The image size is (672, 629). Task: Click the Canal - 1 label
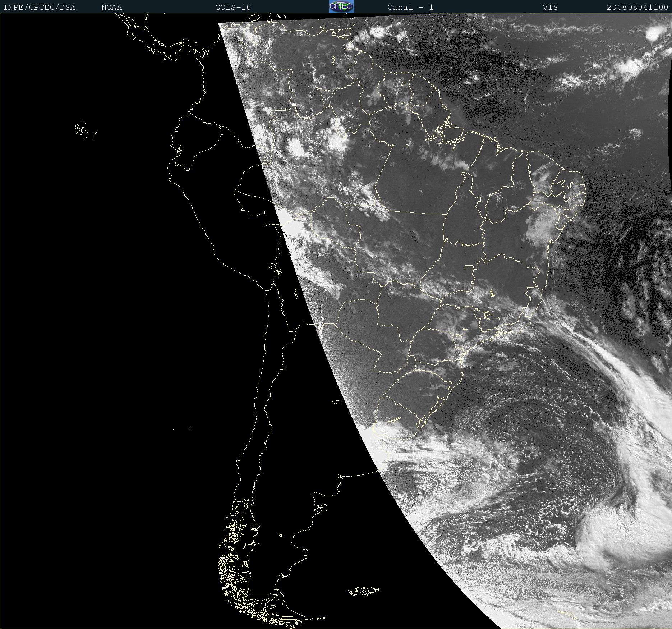click(410, 7)
